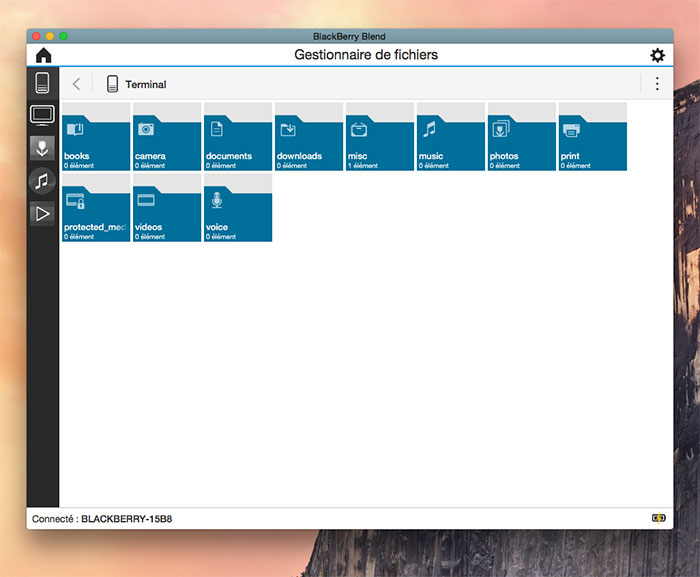Open the three-dot overflow menu
This screenshot has height=577, width=700.
tap(657, 84)
